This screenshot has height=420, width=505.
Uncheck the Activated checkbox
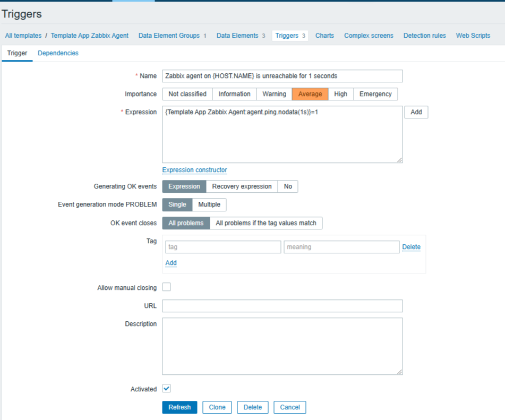point(167,389)
